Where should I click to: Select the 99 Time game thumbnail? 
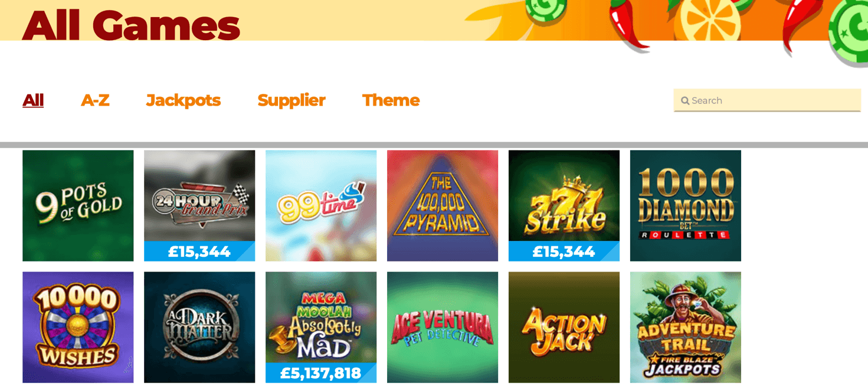pos(321,205)
